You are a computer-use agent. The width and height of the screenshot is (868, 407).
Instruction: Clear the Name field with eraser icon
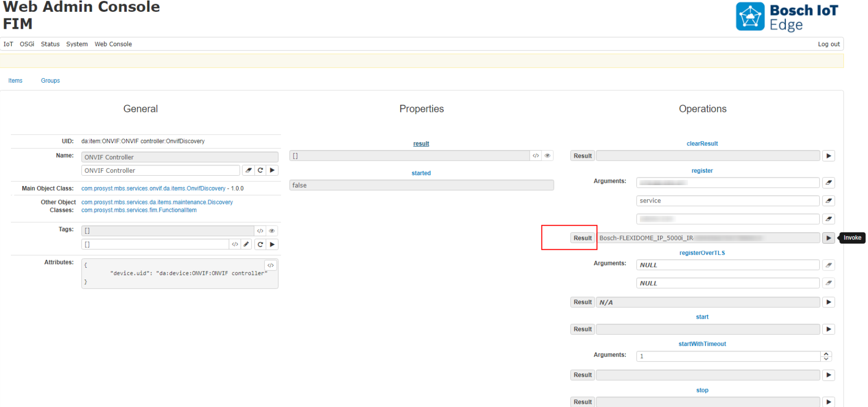click(x=249, y=170)
